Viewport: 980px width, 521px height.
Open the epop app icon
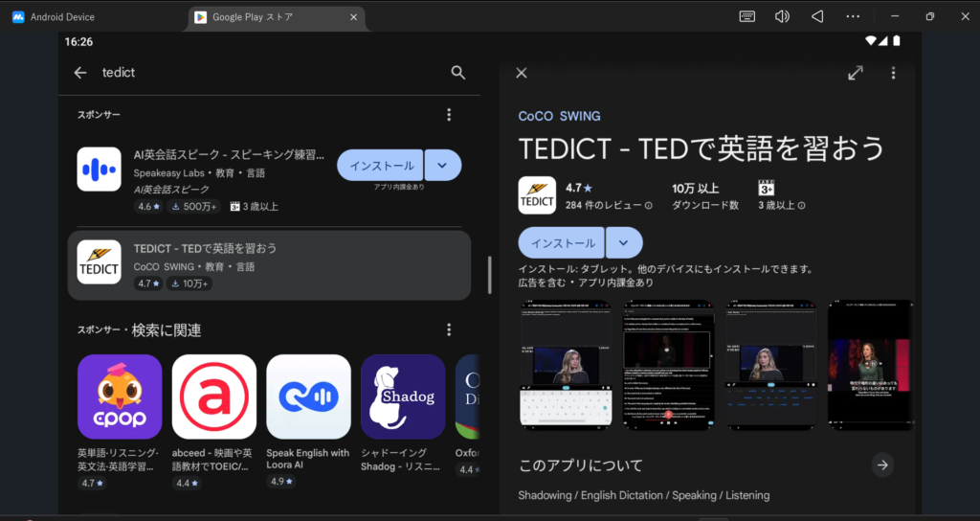(x=120, y=396)
